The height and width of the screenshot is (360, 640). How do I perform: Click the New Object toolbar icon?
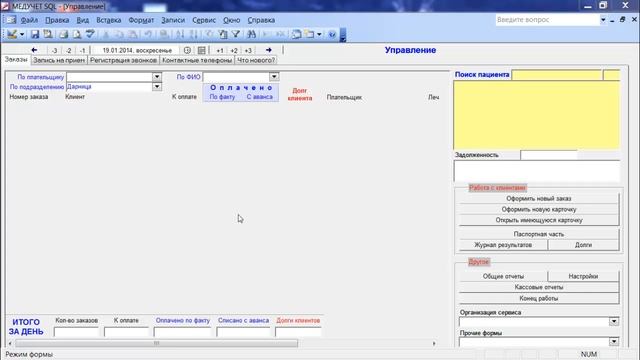pos(309,34)
